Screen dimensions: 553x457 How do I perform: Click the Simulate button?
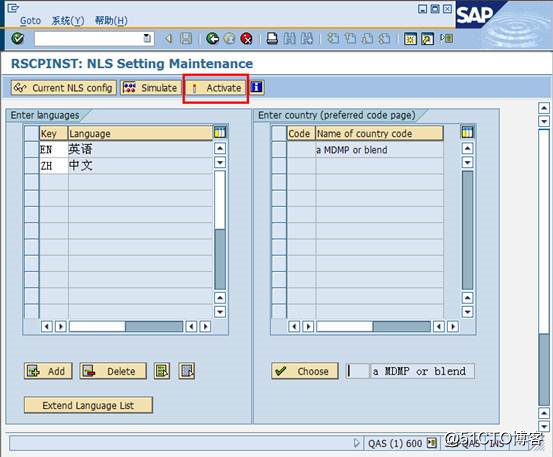151,87
